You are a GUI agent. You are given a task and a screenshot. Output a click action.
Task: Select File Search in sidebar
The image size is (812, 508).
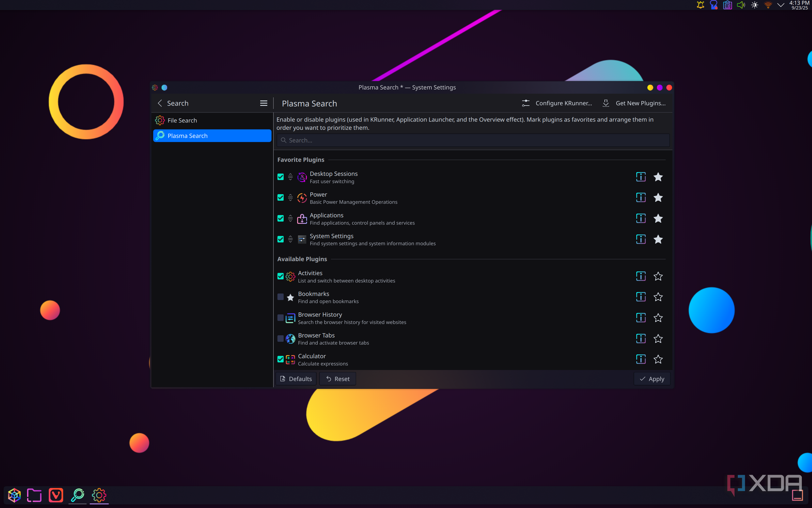(x=212, y=120)
